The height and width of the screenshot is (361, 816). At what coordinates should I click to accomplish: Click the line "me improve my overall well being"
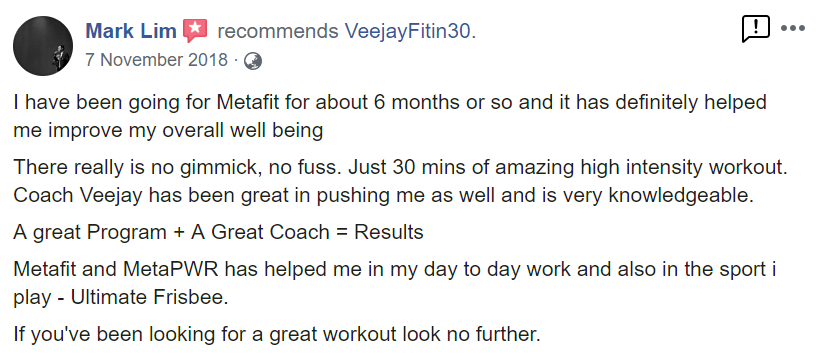pyautogui.click(x=168, y=130)
